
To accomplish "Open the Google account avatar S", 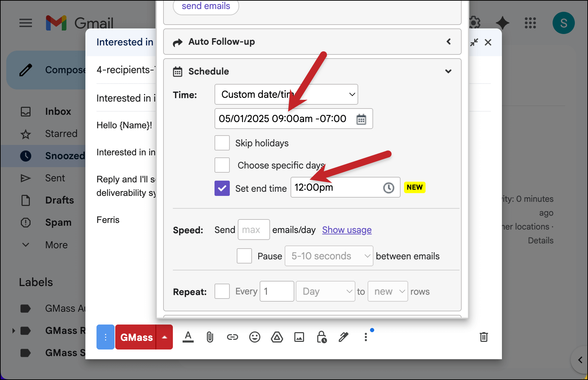I will pos(563,23).
